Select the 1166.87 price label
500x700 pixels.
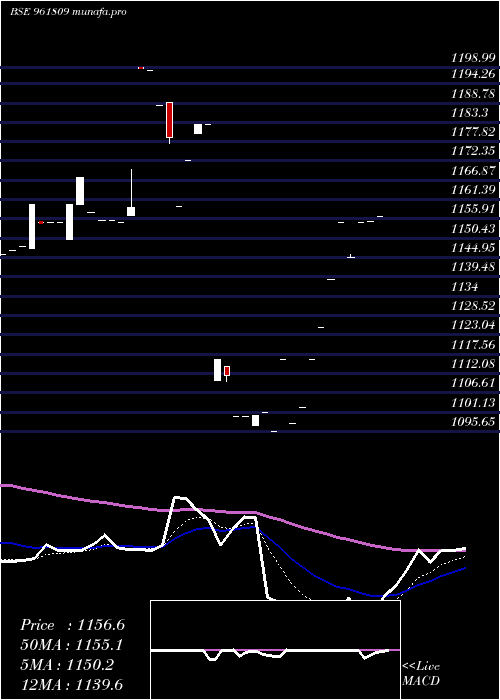tap(473, 171)
